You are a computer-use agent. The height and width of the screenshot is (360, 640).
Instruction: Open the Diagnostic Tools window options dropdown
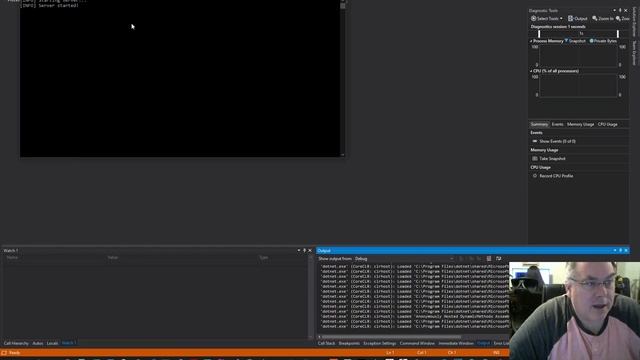(x=614, y=11)
